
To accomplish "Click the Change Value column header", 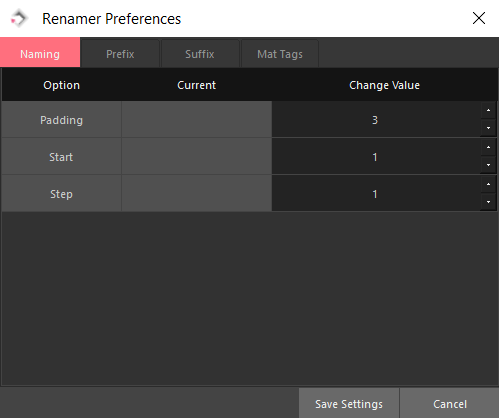I will [x=384, y=85].
